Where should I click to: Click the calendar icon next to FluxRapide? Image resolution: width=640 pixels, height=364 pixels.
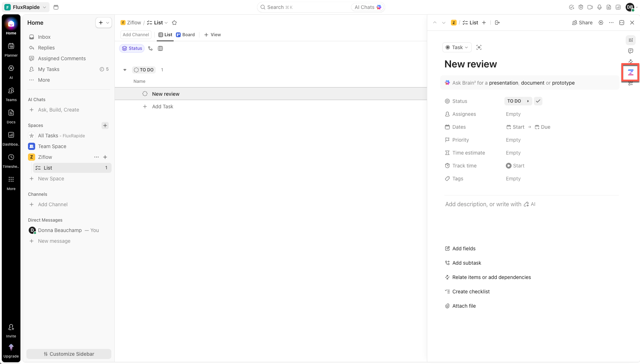tap(56, 7)
